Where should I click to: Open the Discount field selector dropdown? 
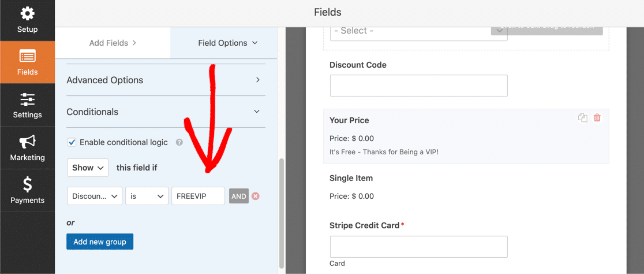tap(95, 196)
